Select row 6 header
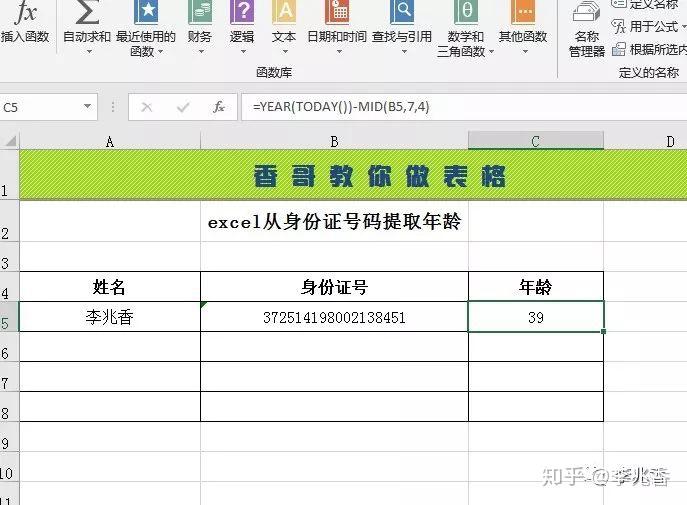Image resolution: width=687 pixels, height=505 pixels. click(9, 347)
